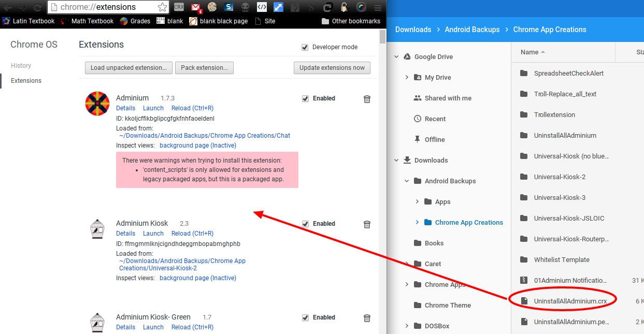The image size is (644, 334).
Task: Uncheck Enabled for the Adminium extension
Action: 305,98
